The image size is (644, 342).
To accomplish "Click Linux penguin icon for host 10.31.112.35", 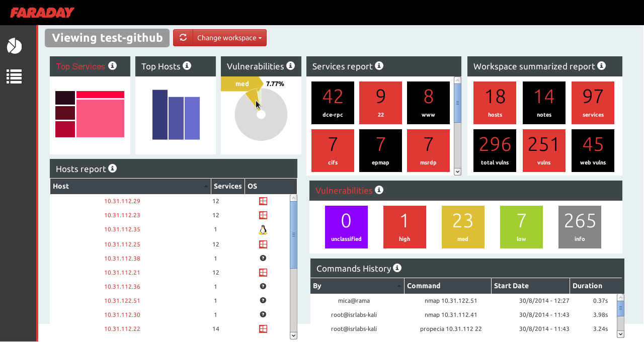I will (263, 230).
